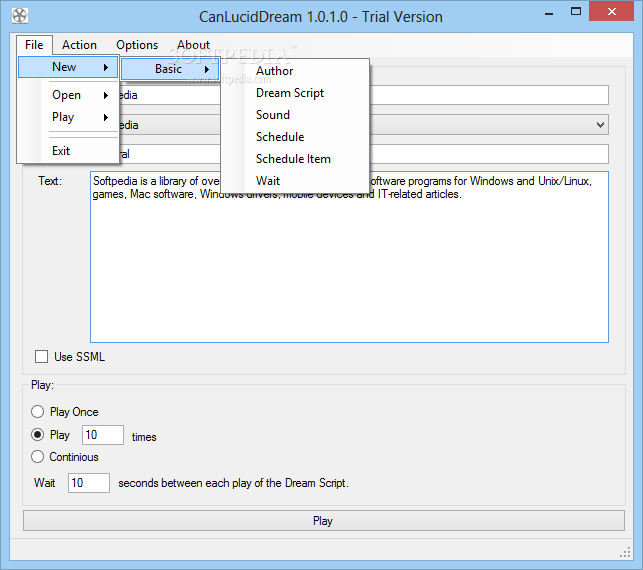Choose Schedule from the submenu
This screenshot has width=643, height=570.
click(295, 137)
